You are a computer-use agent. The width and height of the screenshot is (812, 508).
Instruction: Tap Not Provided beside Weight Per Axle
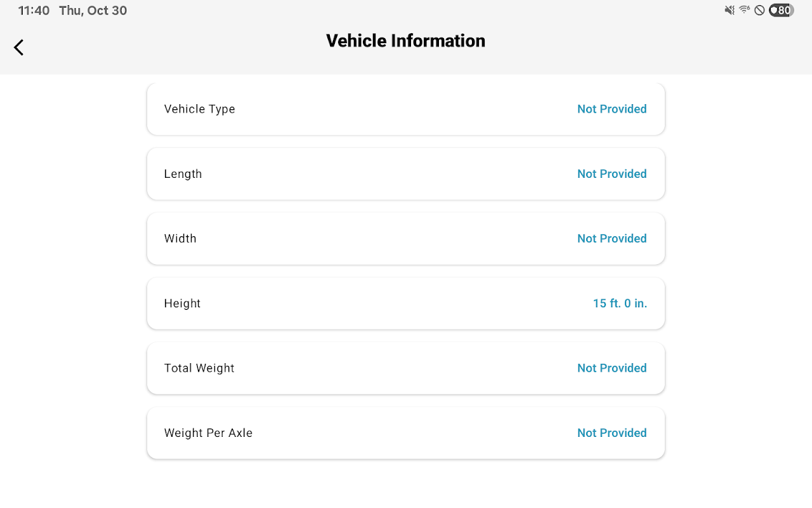click(612, 433)
